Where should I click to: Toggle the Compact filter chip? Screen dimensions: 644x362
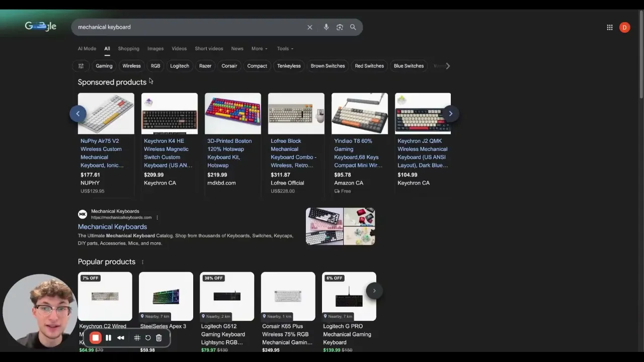coord(257,66)
